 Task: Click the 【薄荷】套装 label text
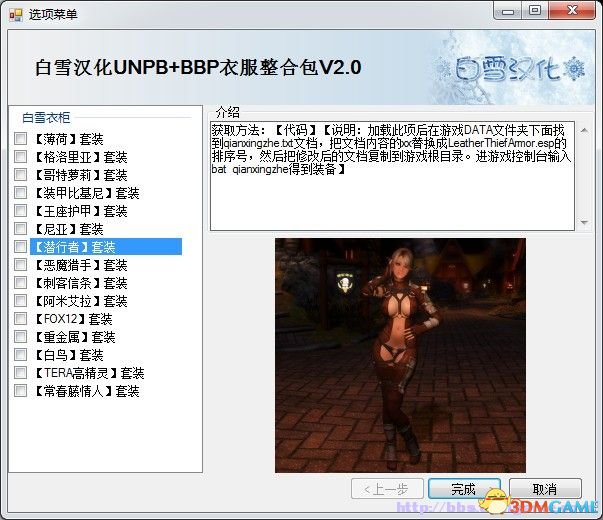[69, 139]
